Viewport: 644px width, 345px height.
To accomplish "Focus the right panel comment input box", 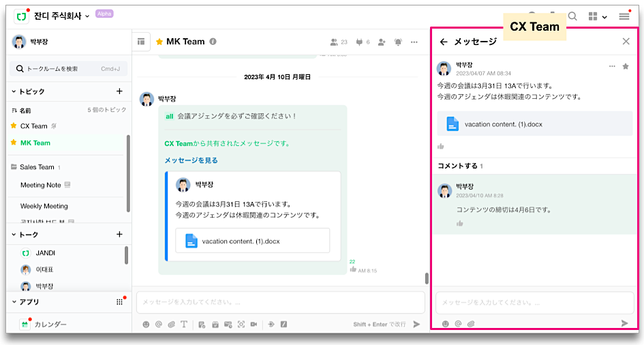I will [535, 303].
